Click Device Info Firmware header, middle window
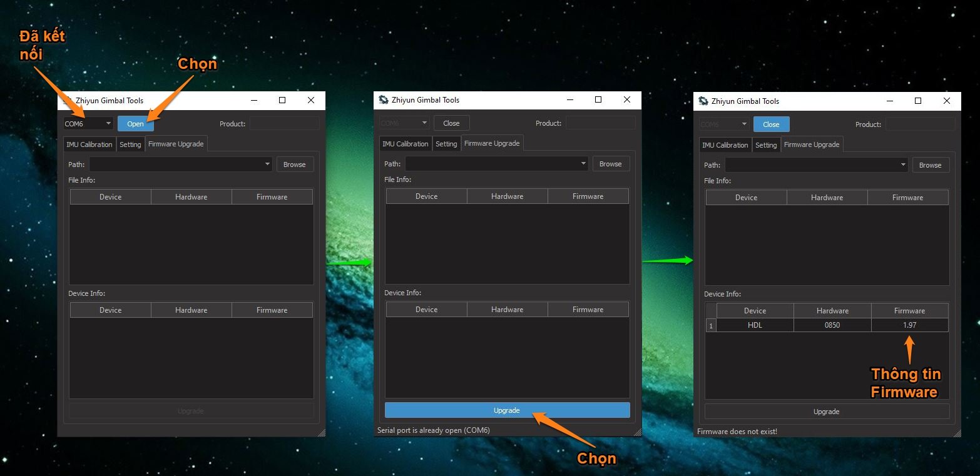Screen dimensions: 980x476 [x=588, y=310]
